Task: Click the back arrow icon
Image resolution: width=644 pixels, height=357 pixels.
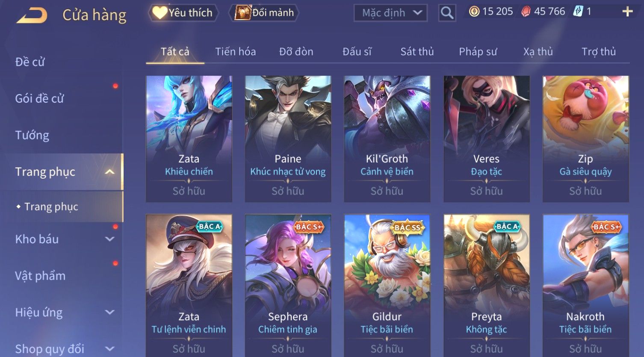Action: tap(32, 15)
